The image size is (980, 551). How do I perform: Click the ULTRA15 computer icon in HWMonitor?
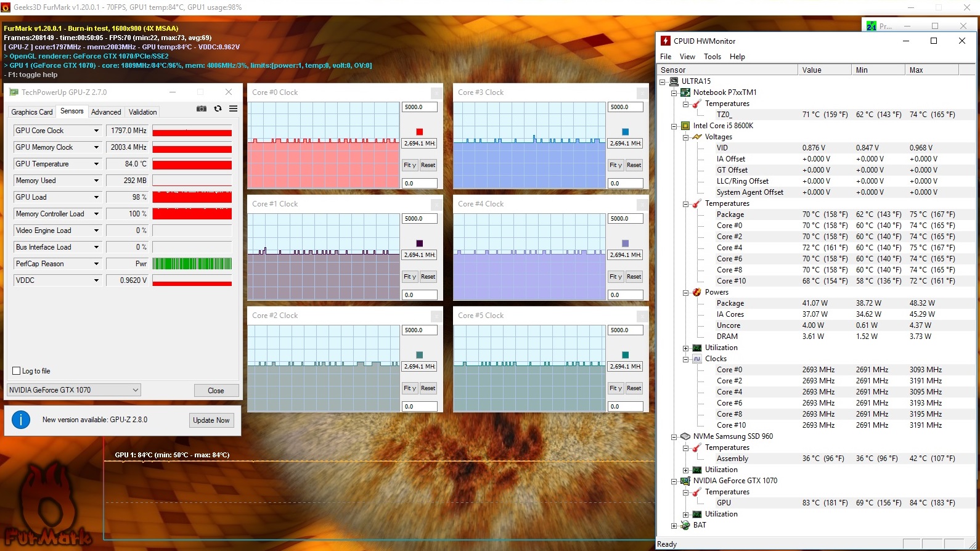coord(674,81)
